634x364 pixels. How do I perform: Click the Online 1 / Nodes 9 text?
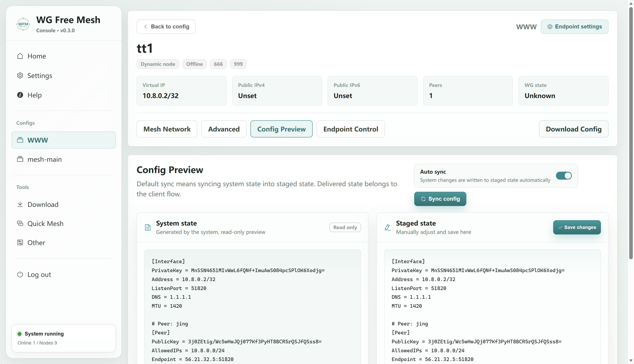(x=37, y=343)
